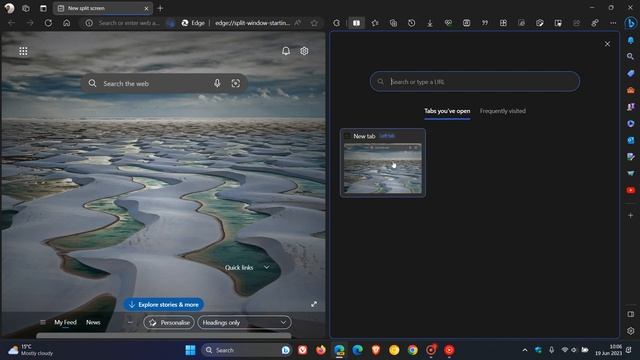Open the profile avatar menu

(x=9, y=8)
